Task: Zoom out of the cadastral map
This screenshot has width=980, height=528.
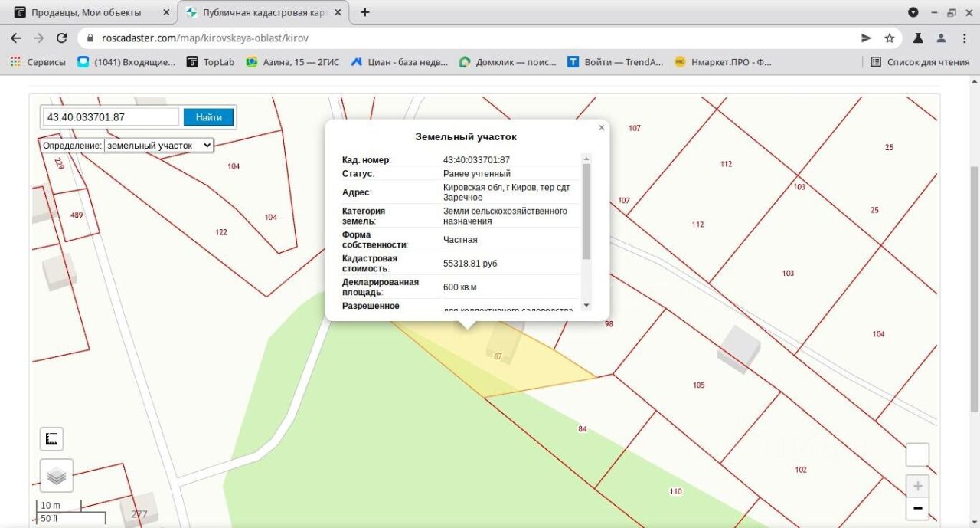Action: coord(917,508)
